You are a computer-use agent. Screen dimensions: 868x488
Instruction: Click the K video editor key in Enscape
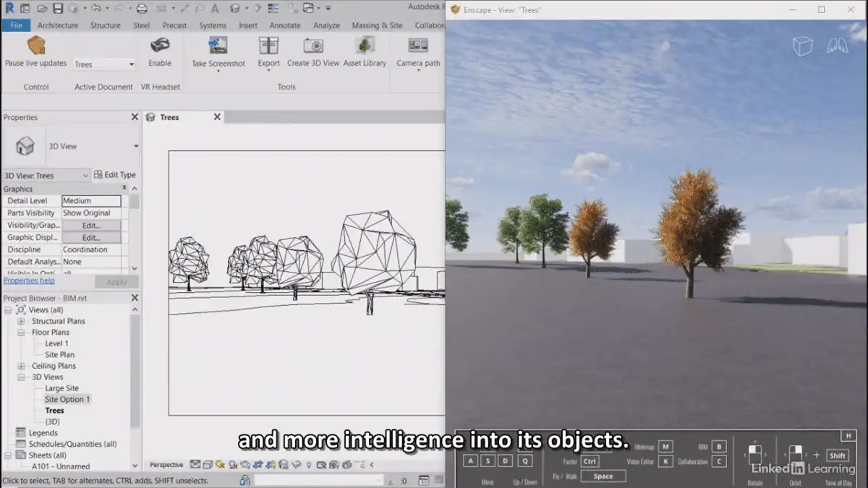click(665, 461)
